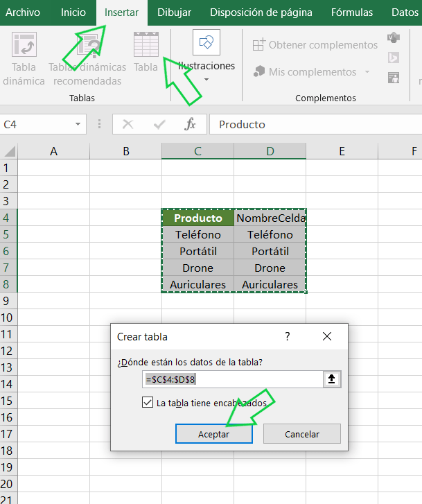This screenshot has height=504, width=422.
Task: Select column E header
Action: [x=342, y=151]
